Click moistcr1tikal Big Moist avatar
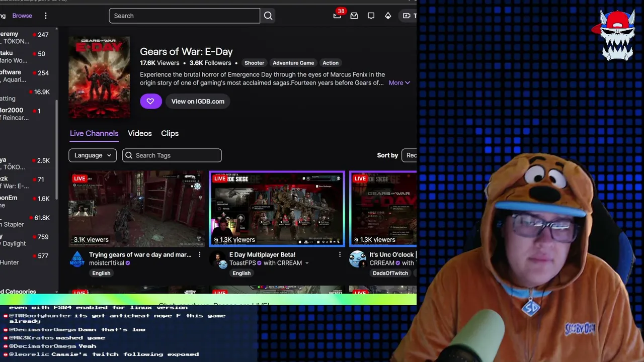This screenshot has height=362, width=644. 77,259
